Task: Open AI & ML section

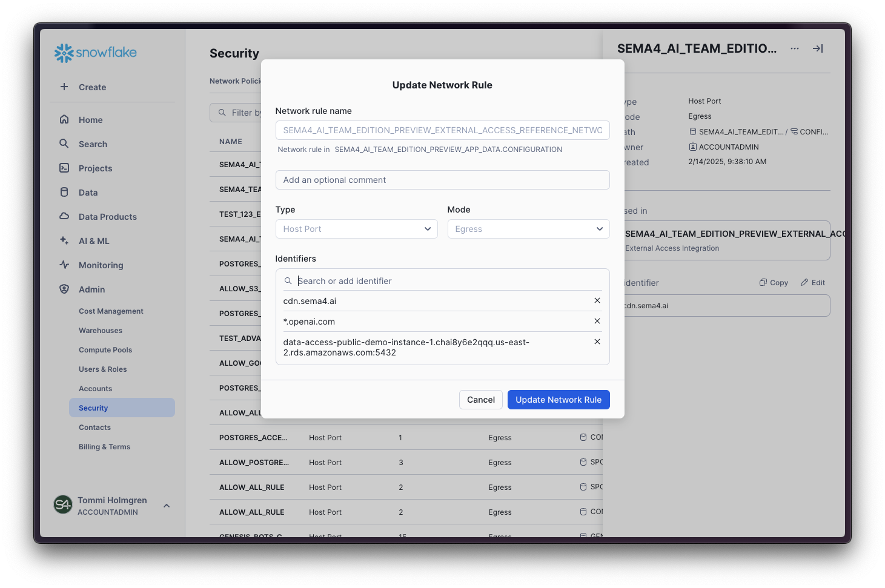Action: coord(94,241)
